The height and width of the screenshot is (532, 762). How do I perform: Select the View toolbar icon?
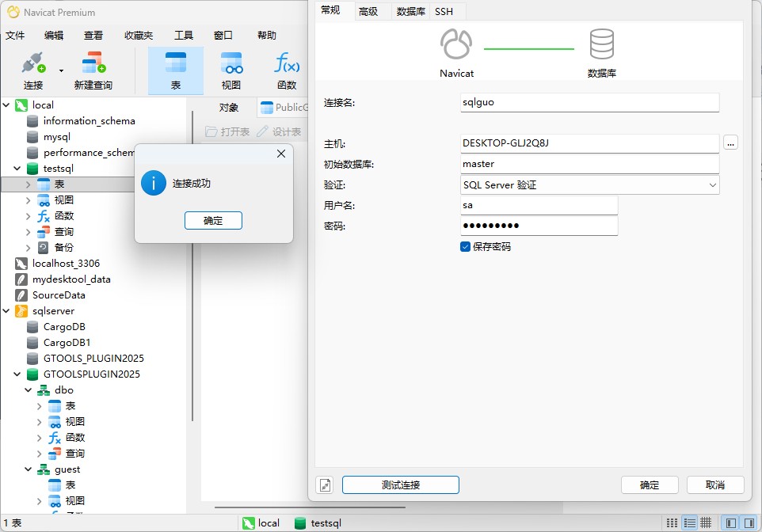click(x=231, y=63)
